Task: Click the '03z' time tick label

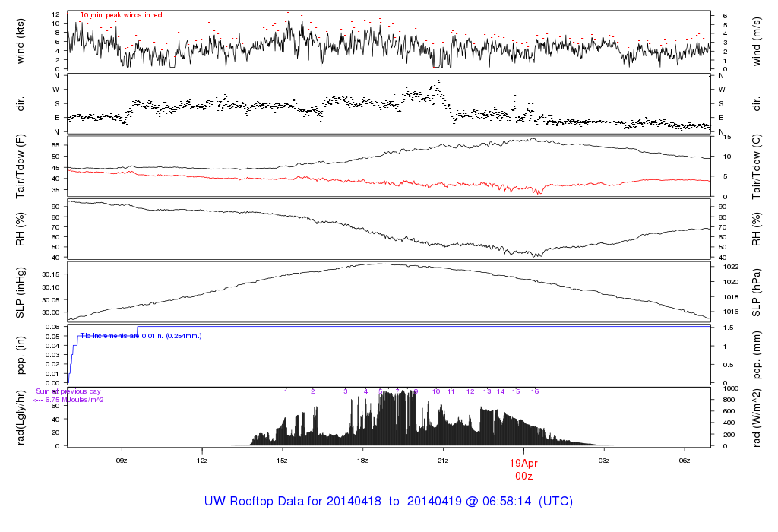Action: pyautogui.click(x=604, y=461)
